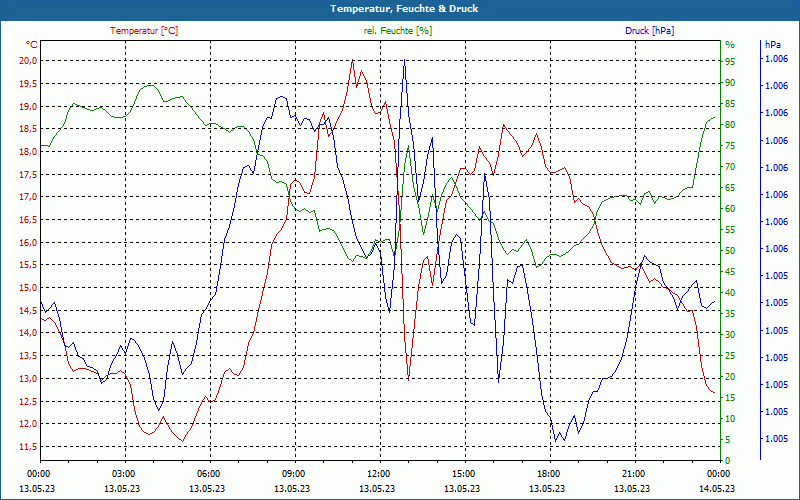800x500 pixels.
Task: Click the '11,5' temperature axis value
Action: click(28, 446)
